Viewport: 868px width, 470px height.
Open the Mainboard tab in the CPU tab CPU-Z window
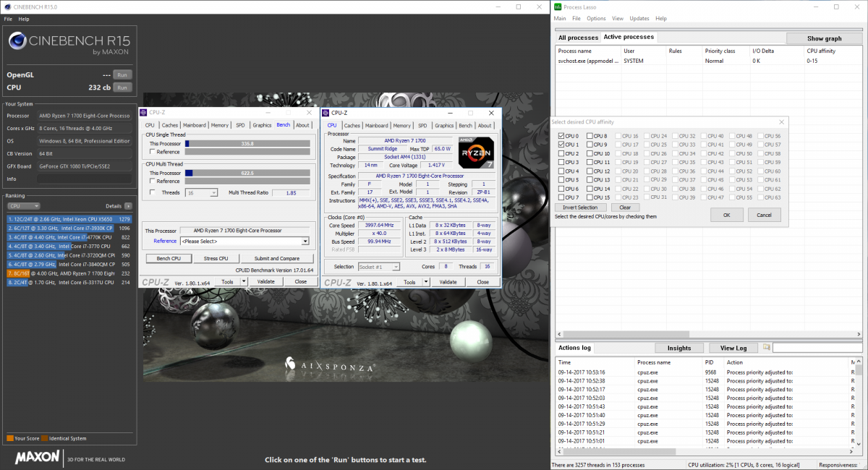(376, 125)
